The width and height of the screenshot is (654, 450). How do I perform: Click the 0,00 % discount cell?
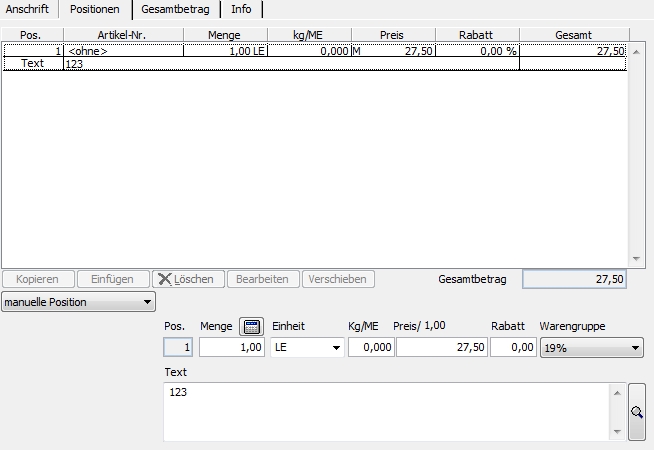pyautogui.click(x=477, y=51)
